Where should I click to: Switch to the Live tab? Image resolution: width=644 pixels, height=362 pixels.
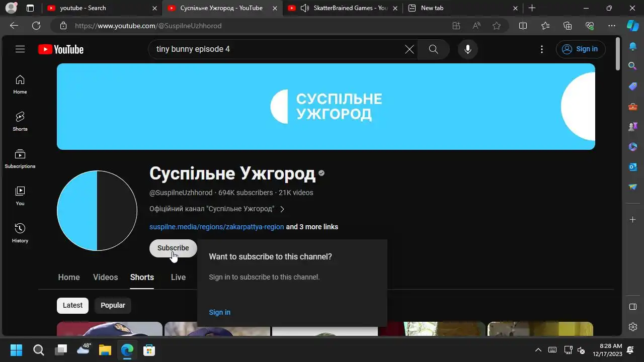178,278
